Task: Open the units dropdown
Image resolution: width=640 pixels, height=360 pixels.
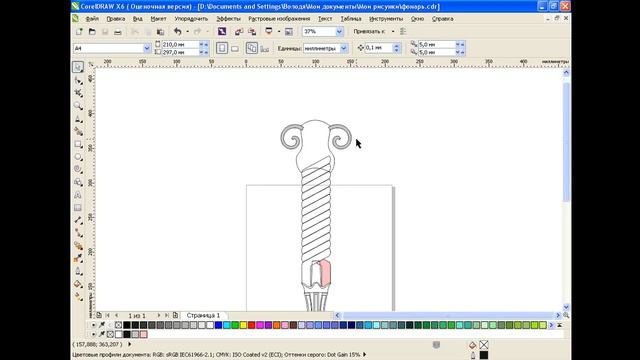Action: pyautogui.click(x=344, y=48)
